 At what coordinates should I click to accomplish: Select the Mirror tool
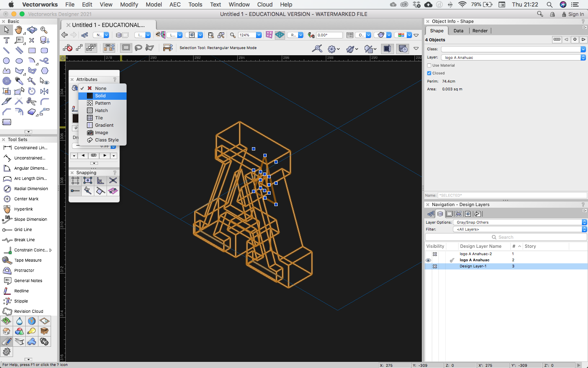tap(45, 91)
